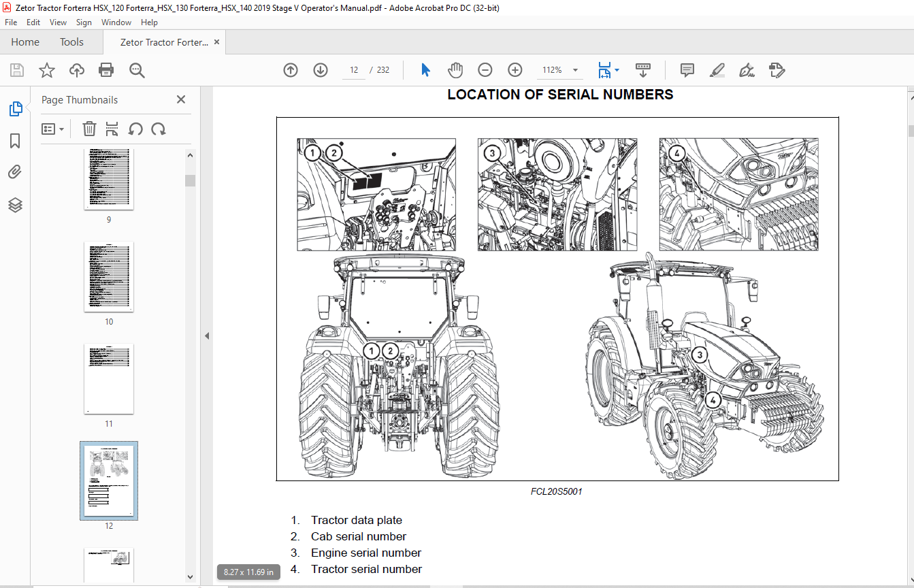This screenshot has width=914, height=588.
Task: Go to previous page arrow
Action: click(291, 70)
